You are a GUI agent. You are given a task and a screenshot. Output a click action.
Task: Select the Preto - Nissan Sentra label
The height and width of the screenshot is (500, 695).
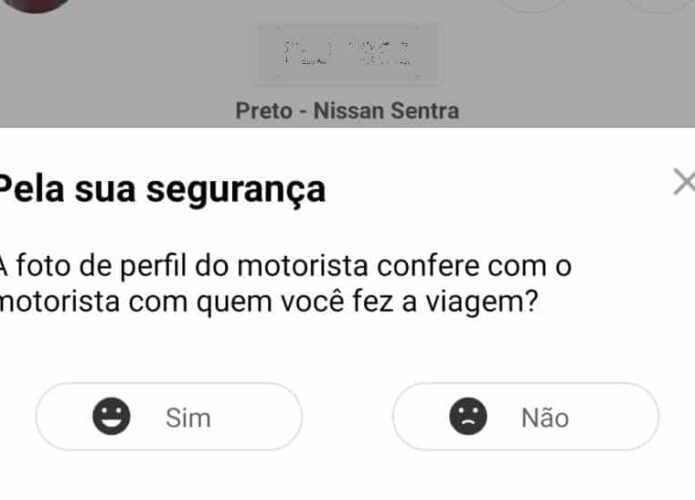347,110
